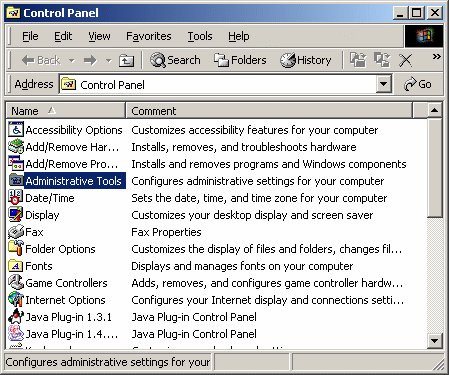Image resolution: width=449 pixels, height=375 pixels.
Task: Open the File menu
Action: (30, 36)
